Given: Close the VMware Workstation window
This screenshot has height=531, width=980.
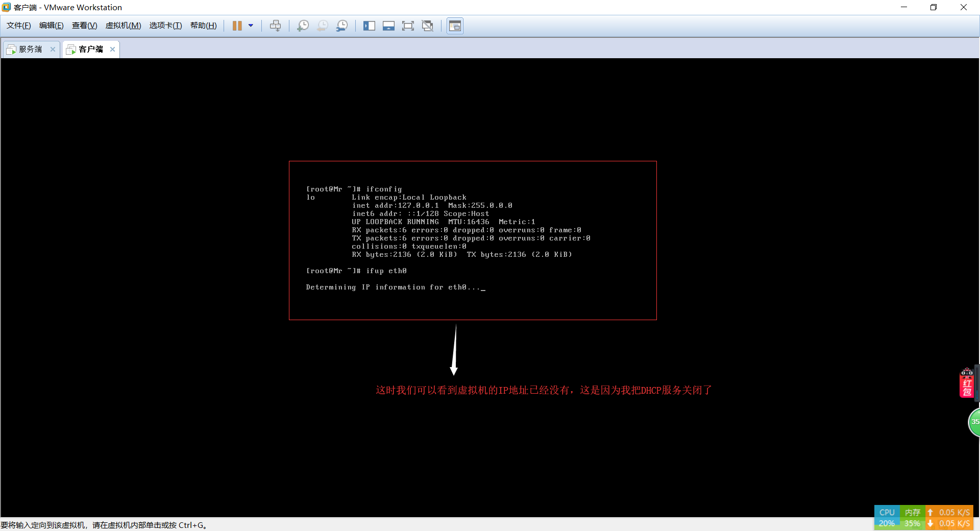Looking at the screenshot, I should [964, 7].
